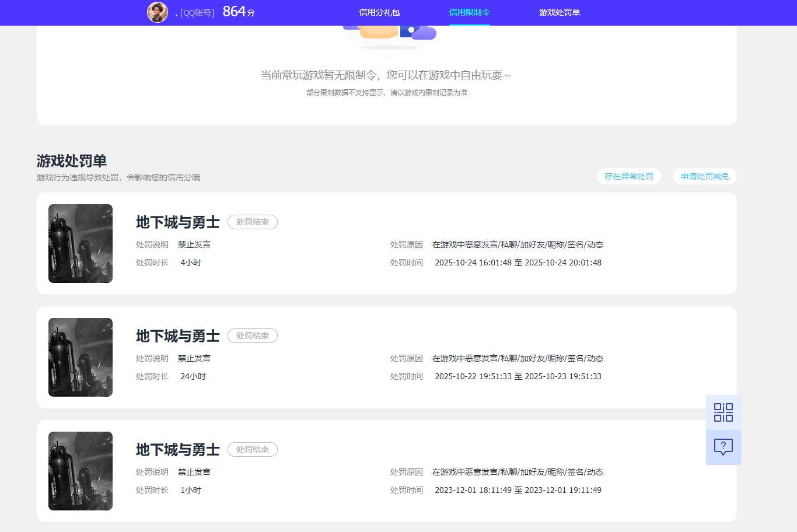Click the 864分 credit score display
Image resolution: width=797 pixels, height=532 pixels.
[238, 11]
